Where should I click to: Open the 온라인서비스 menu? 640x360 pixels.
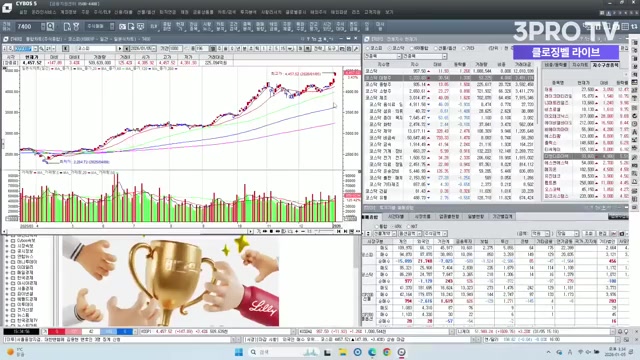tap(44, 12)
